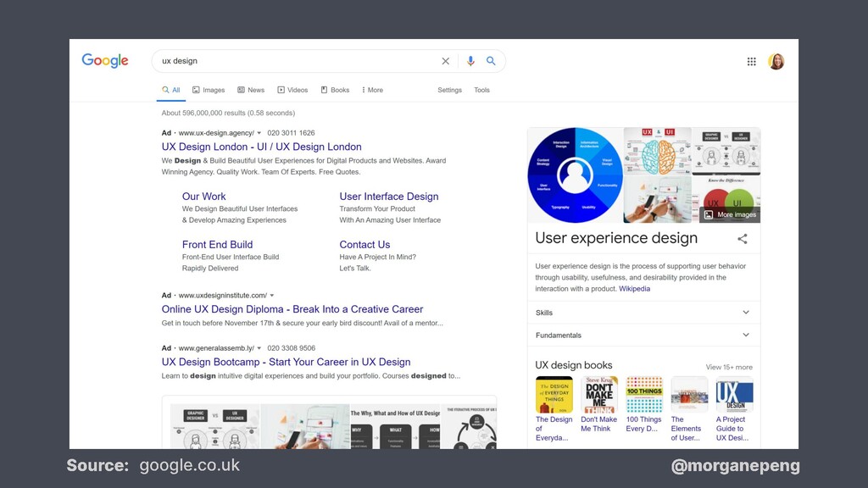Open the 'Front End Build' sitelink
Viewport: 868px width, 488px height.
(217, 245)
